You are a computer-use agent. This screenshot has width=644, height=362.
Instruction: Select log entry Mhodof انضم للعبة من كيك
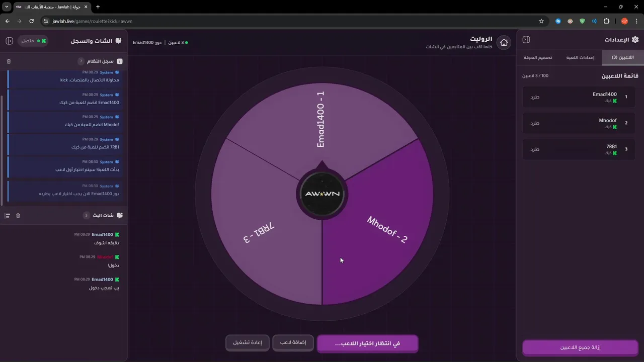click(x=64, y=121)
